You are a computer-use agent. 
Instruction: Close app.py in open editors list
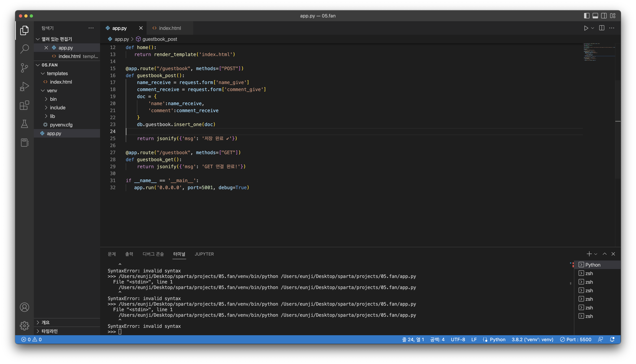tap(46, 48)
